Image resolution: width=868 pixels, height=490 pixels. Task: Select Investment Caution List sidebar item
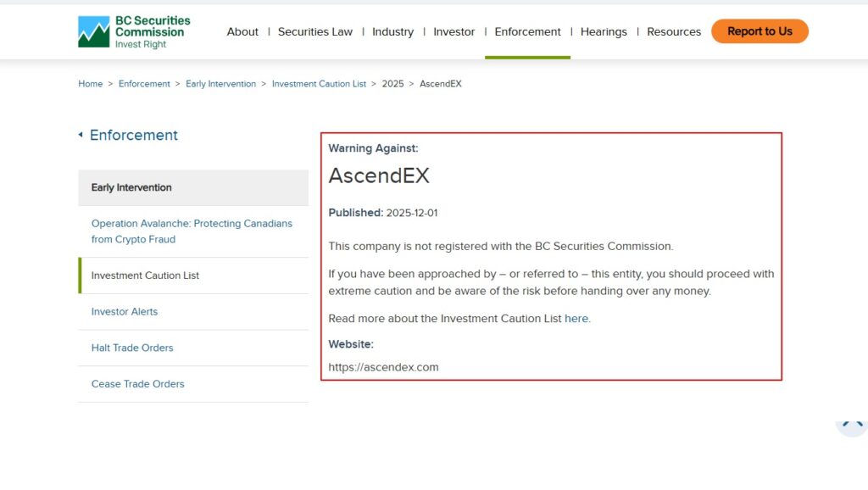tap(145, 276)
